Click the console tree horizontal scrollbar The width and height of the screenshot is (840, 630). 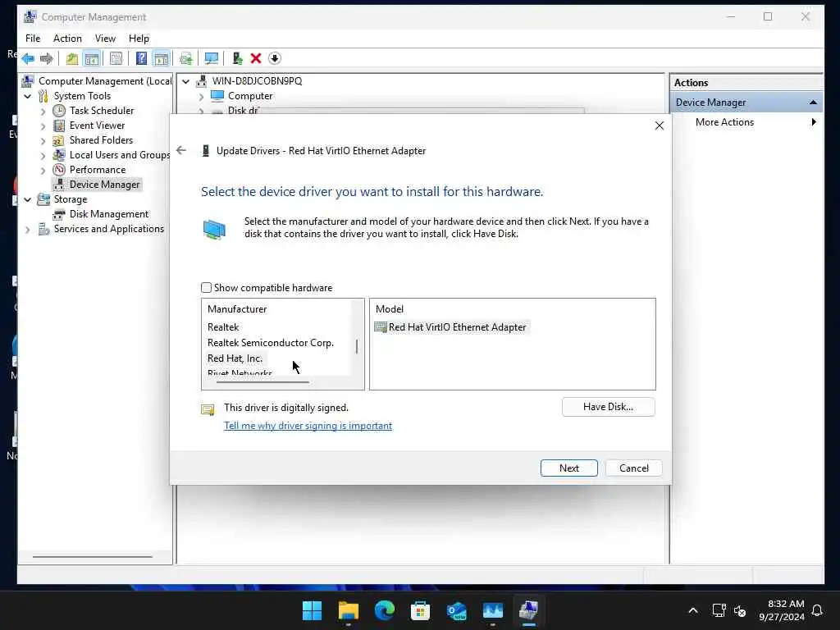coord(93,557)
